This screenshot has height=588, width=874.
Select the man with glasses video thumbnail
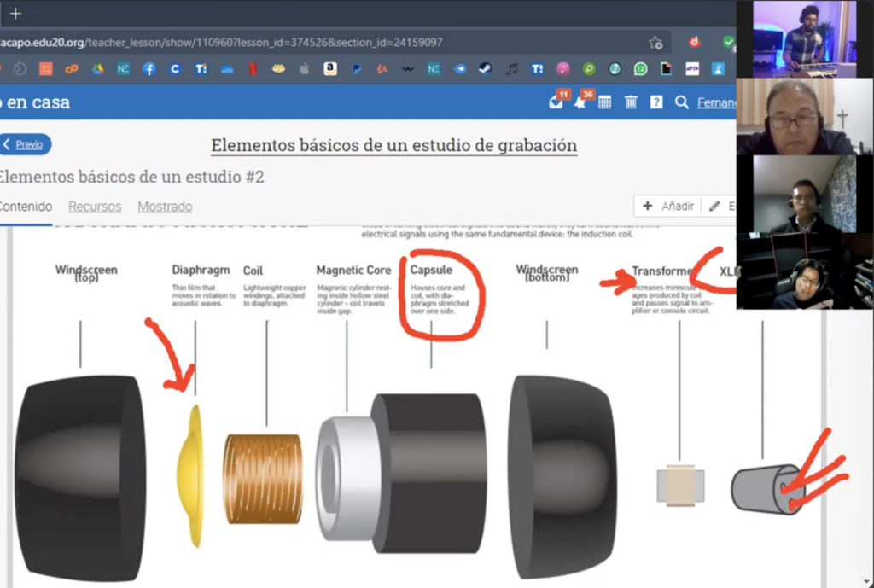coord(804,116)
